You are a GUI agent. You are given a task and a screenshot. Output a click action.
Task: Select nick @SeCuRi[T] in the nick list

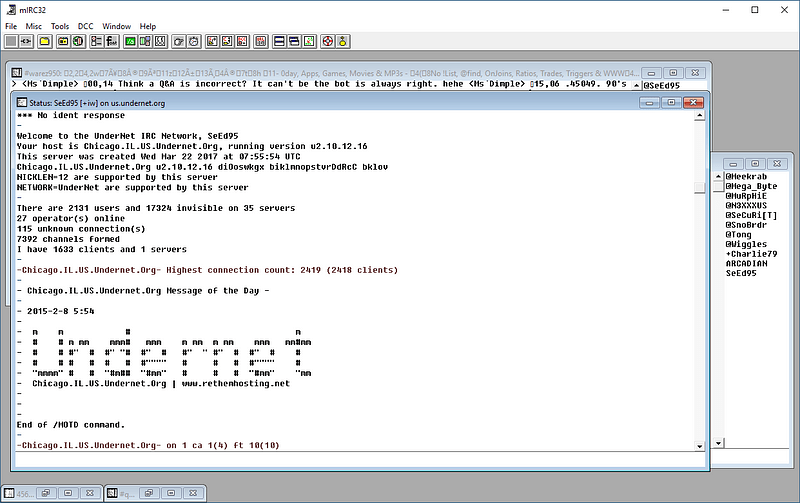[751, 215]
